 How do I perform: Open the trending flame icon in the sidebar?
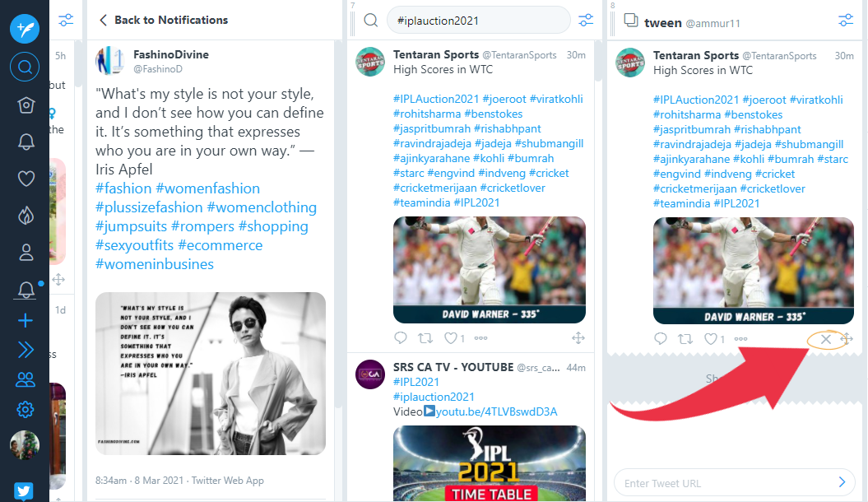[26, 216]
